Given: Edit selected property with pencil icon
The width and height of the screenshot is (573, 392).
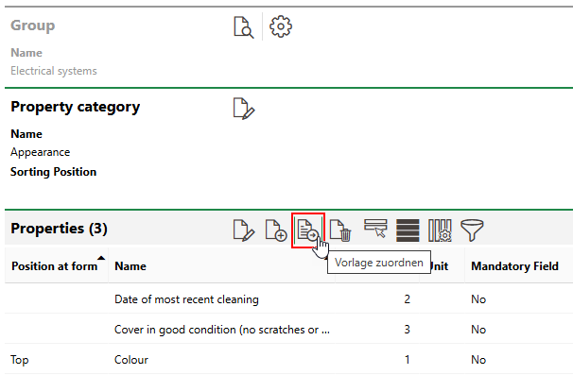Looking at the screenshot, I should (x=244, y=230).
